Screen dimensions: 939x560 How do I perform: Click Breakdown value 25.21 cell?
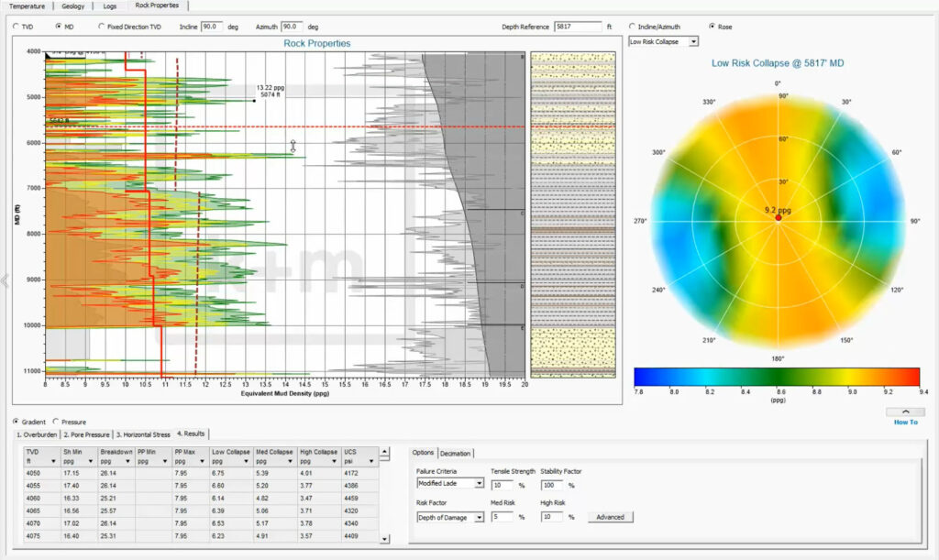click(x=116, y=499)
